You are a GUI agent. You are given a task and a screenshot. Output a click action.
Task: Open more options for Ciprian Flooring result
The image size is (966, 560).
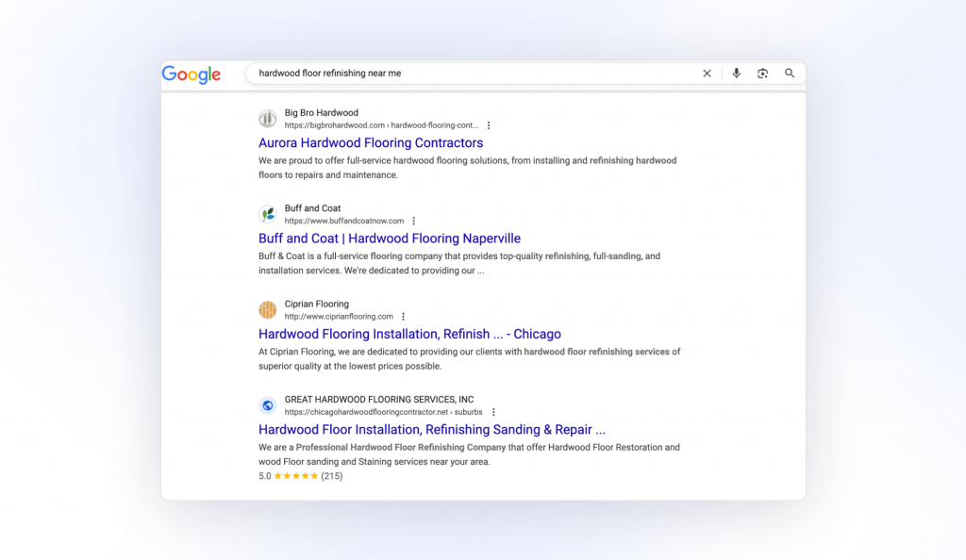(404, 317)
